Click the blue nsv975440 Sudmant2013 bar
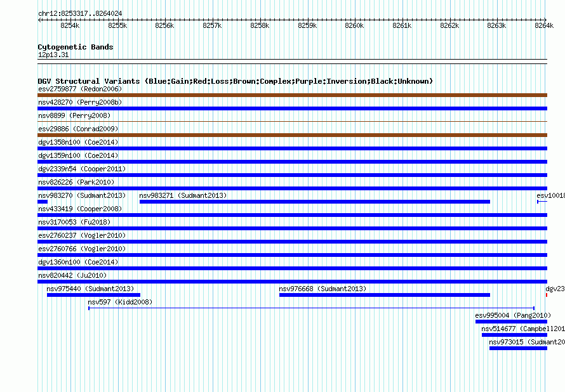Screen dimensions: 565x392 click(x=93, y=294)
